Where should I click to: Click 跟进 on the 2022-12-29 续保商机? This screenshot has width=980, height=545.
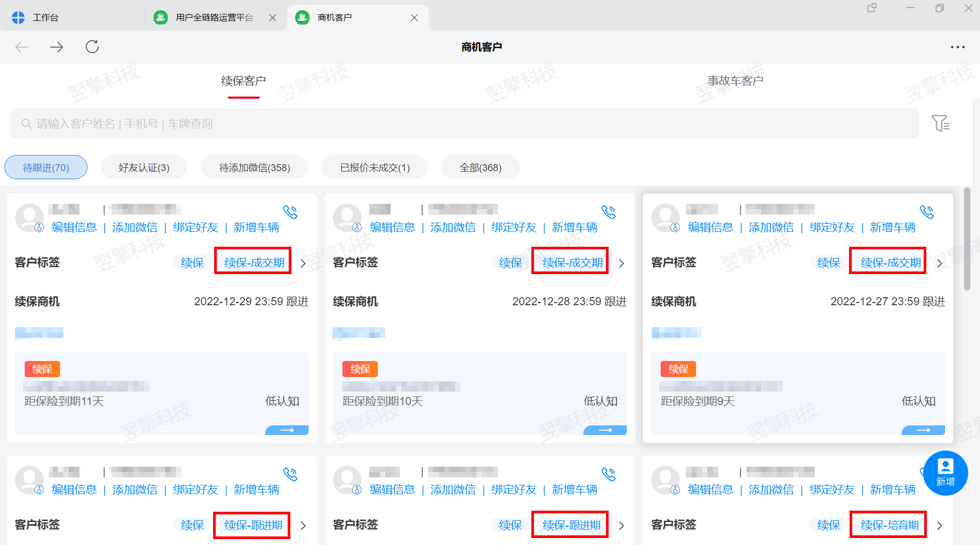point(299,301)
